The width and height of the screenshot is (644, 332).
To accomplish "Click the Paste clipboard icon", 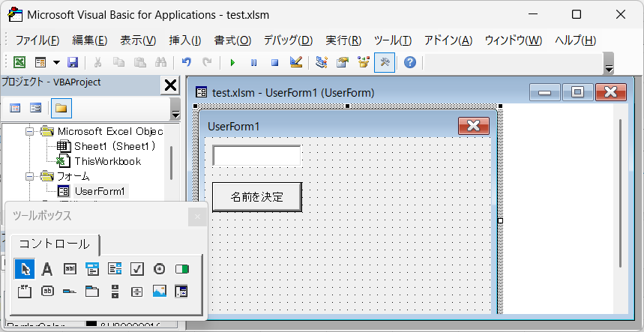I will pos(140,62).
